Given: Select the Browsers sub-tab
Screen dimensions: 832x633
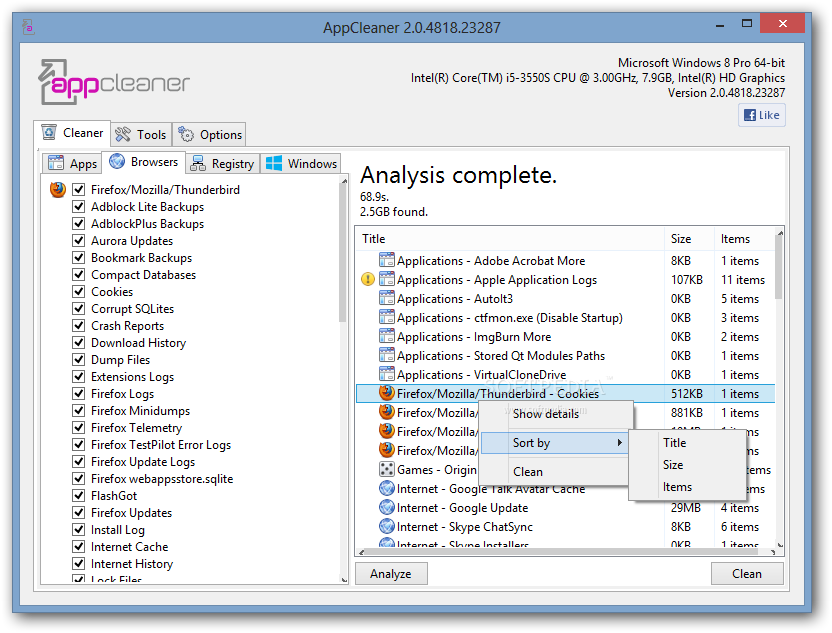Looking at the screenshot, I should (x=143, y=162).
